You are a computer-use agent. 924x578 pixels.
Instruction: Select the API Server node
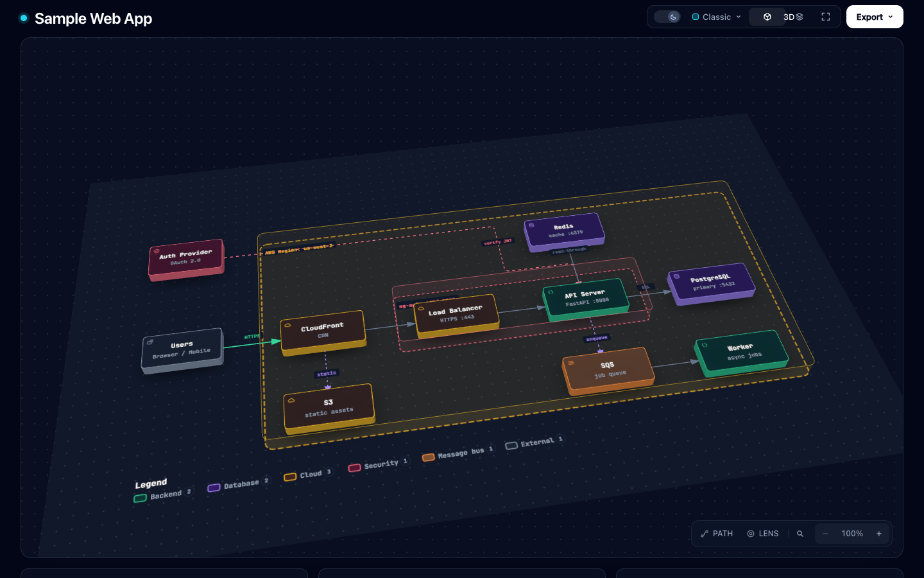[586, 299]
